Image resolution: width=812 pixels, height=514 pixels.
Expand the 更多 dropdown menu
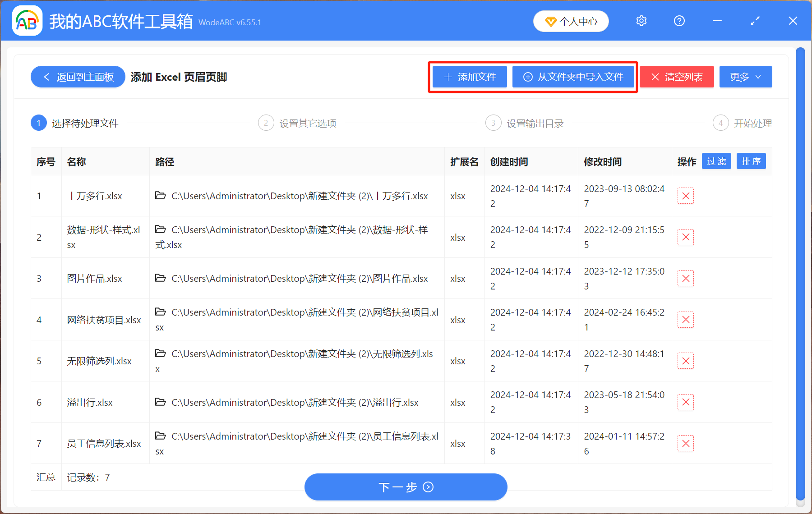[x=745, y=77]
